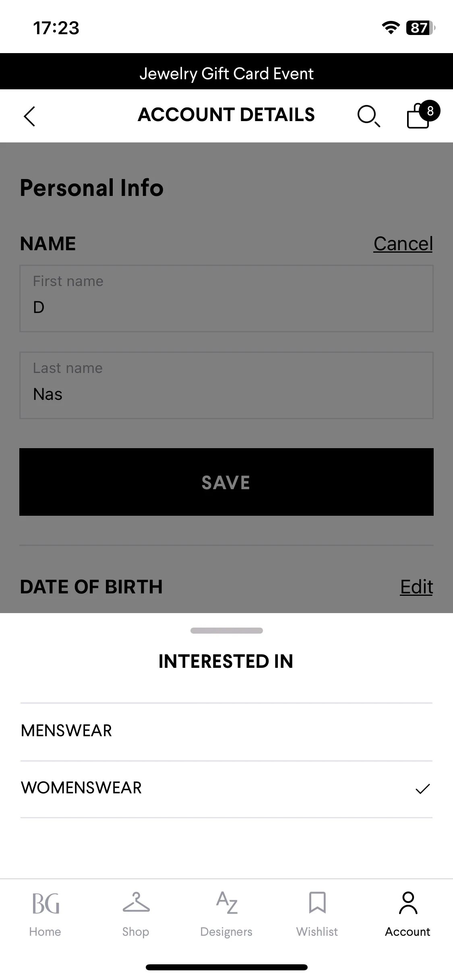Focus the Last name field
Image resolution: width=453 pixels, height=980 pixels.
coord(226,385)
